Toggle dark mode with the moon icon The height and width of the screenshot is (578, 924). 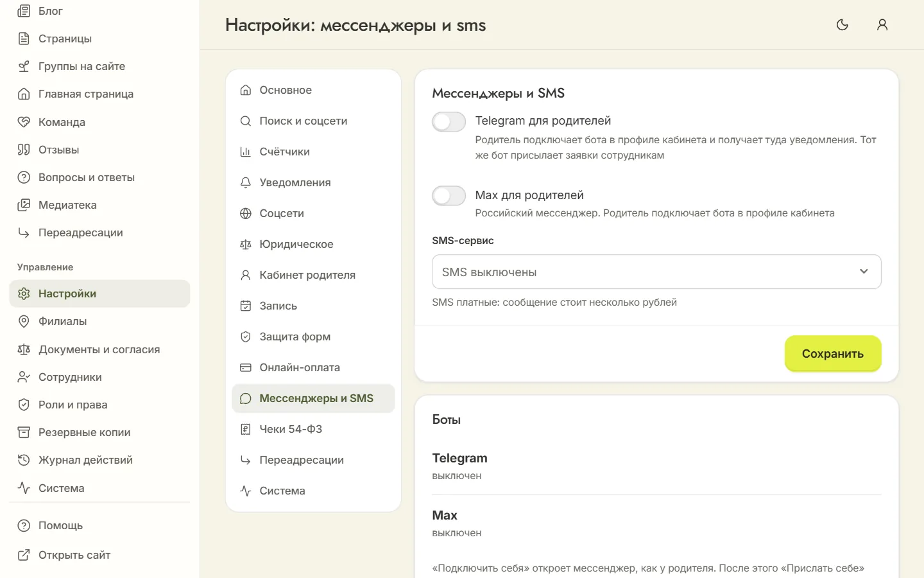[x=843, y=25]
